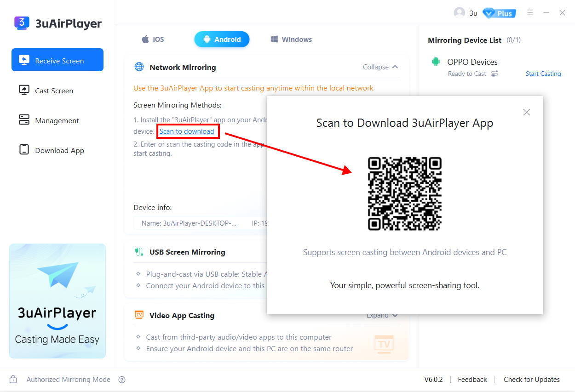Click the settings icon beside Ready to Cast
The height and width of the screenshot is (392, 575).
click(x=494, y=74)
